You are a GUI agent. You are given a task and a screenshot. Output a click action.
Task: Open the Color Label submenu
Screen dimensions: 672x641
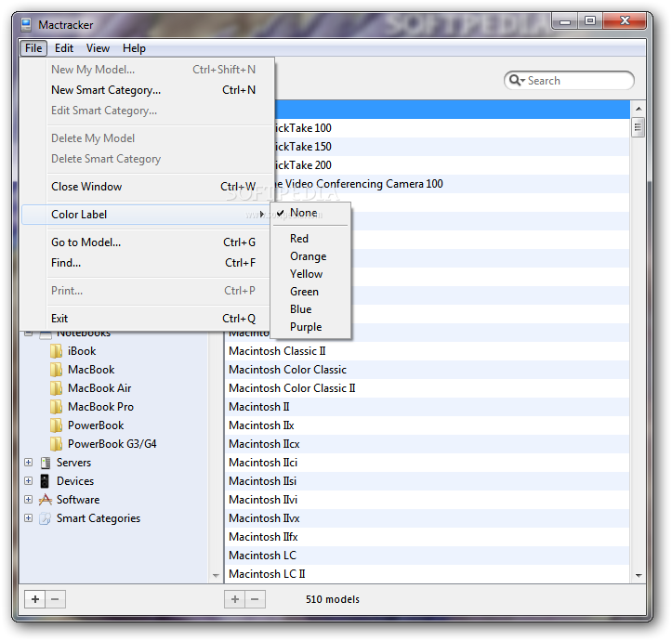coord(146,215)
